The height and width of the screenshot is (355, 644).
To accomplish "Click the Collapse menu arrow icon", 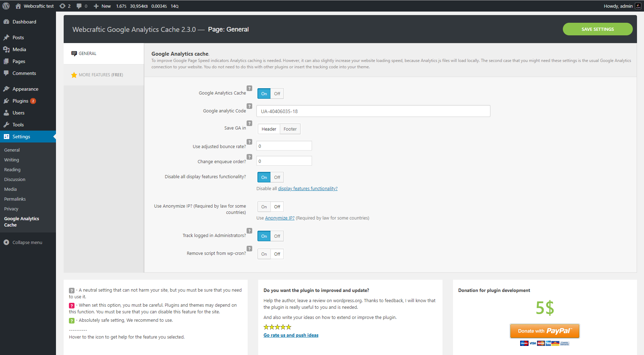I will (x=6, y=242).
